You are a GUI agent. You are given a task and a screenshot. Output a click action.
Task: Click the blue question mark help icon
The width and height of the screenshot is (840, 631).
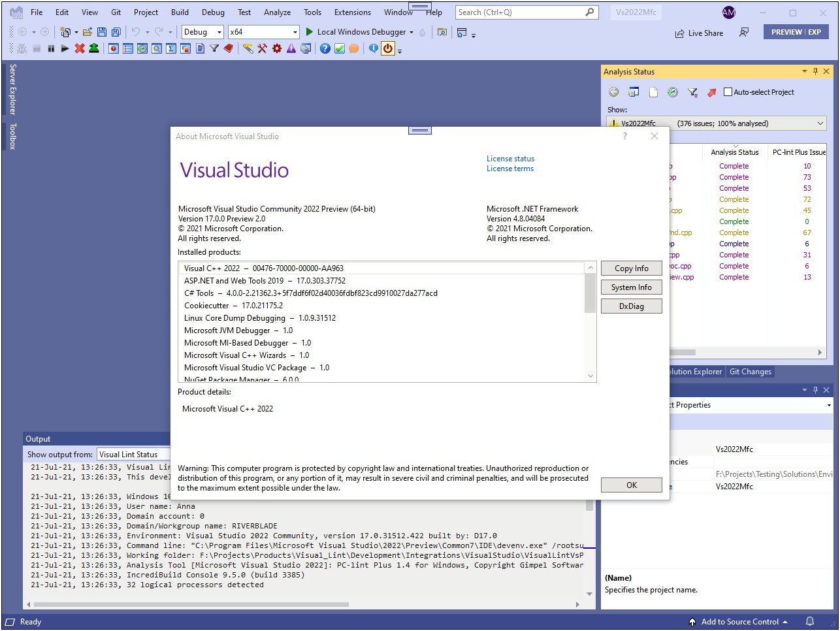click(x=325, y=48)
